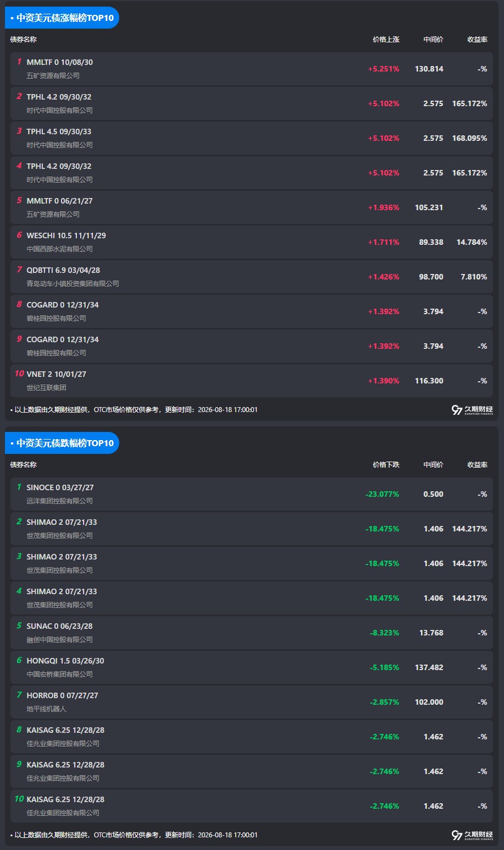
Task: Select the 中资美元债跌幅榜TOP10 header tab
Action: 62,443
